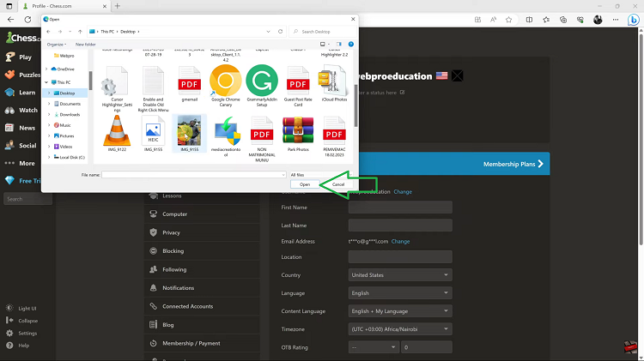
Task: Open the Privacy settings tab
Action: click(x=202, y=232)
